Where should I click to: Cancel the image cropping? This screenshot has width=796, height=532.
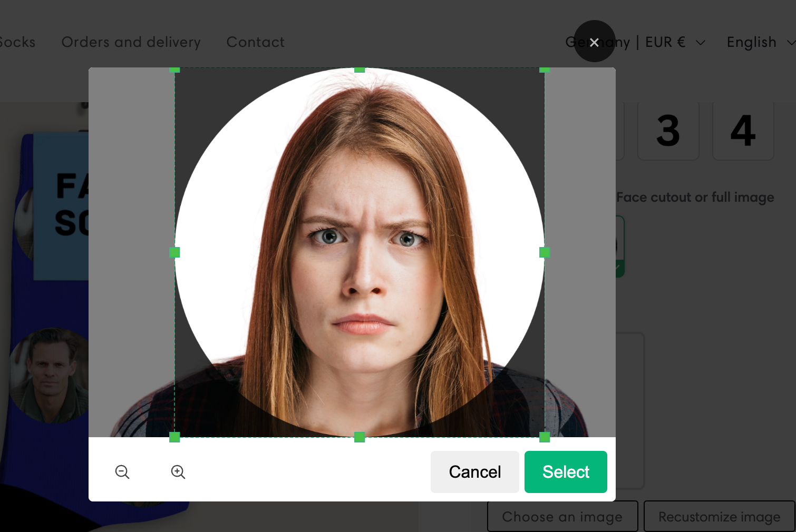[474, 472]
